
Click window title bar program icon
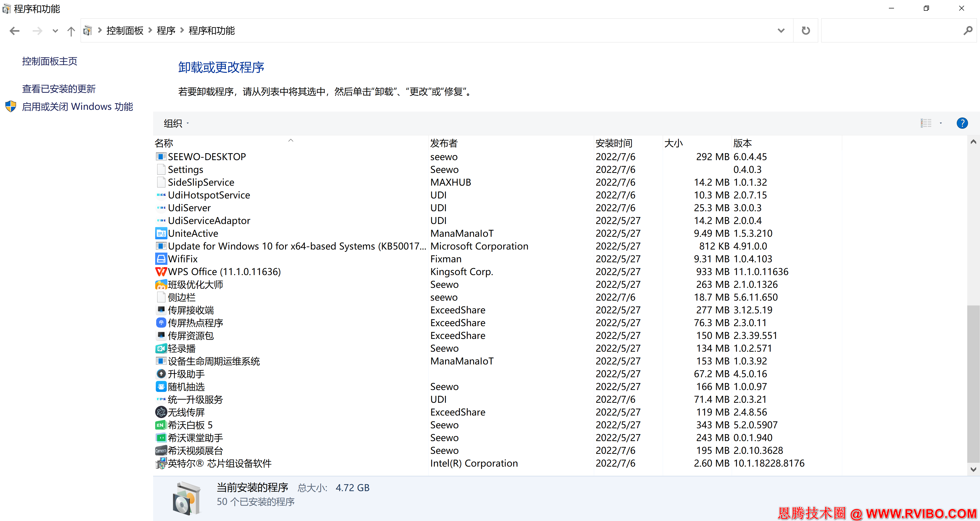(6, 8)
